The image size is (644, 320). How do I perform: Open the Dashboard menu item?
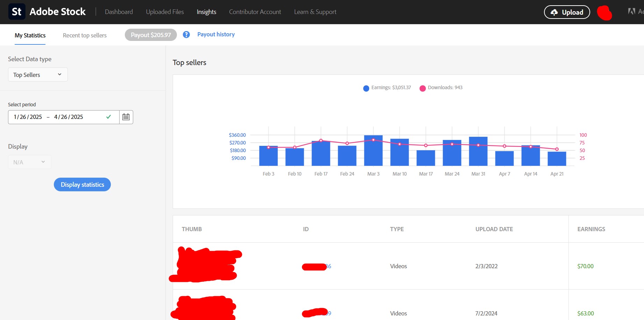coord(119,12)
